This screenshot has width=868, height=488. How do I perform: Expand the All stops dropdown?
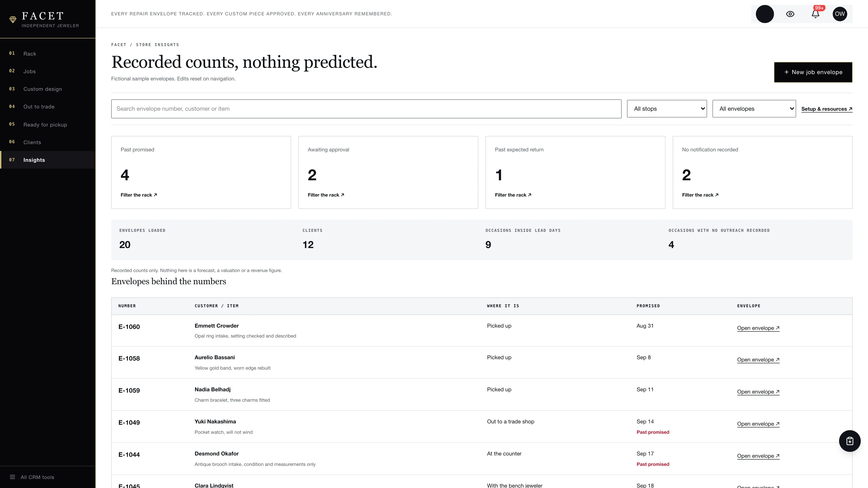click(x=667, y=109)
